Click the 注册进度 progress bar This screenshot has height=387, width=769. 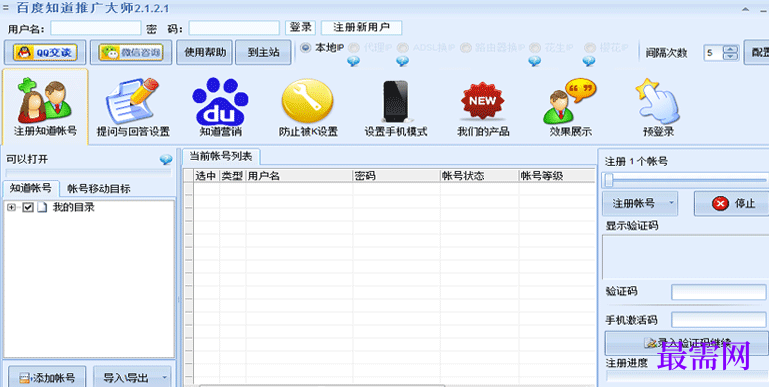[x=687, y=376]
